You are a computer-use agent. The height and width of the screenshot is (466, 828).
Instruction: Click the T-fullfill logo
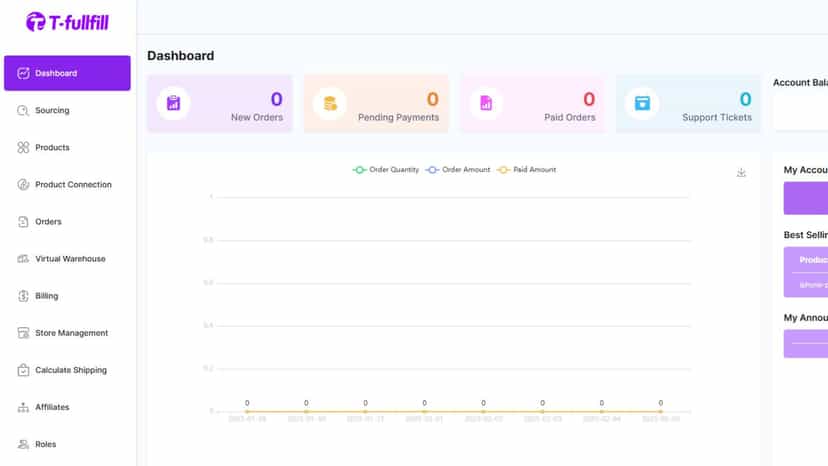[x=67, y=22]
